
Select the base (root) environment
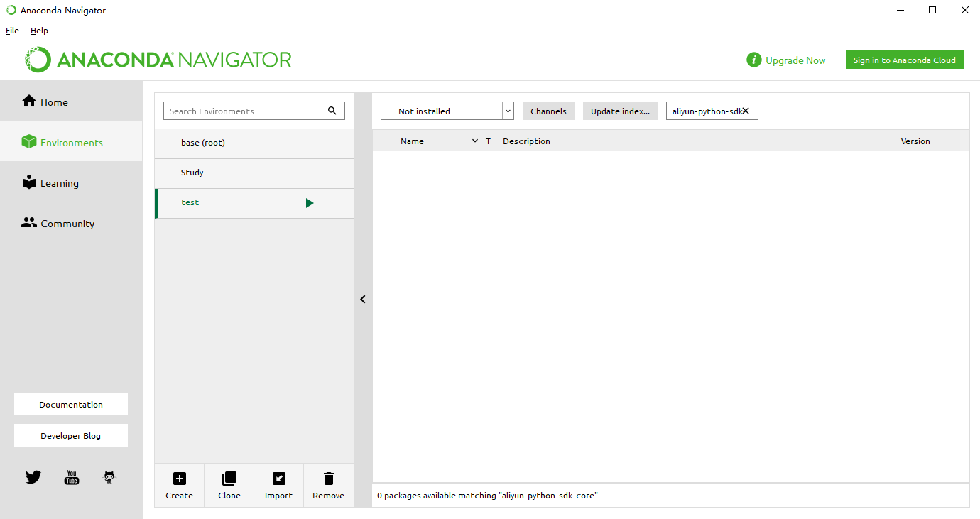click(254, 143)
